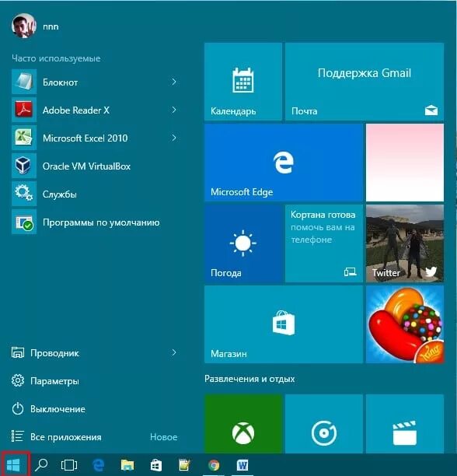Launch Oracle VM VirtualBox icon
This screenshot has height=476, width=457.
click(24, 166)
